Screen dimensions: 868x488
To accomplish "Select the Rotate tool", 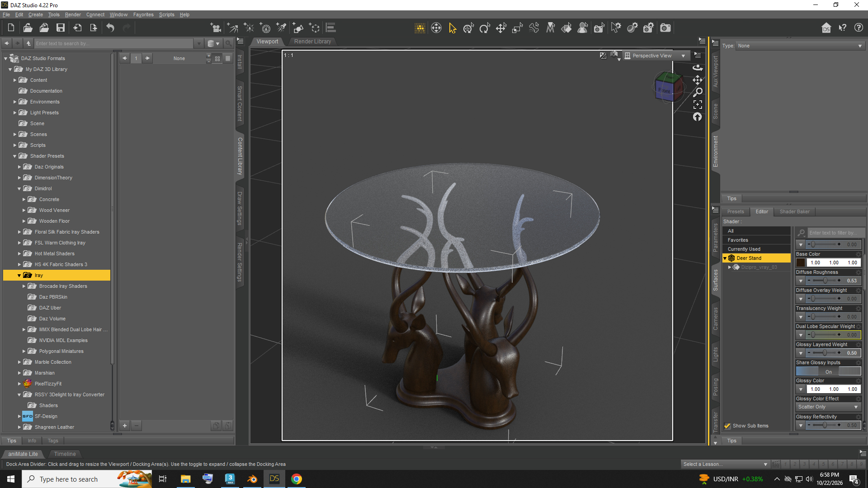I will (x=485, y=28).
